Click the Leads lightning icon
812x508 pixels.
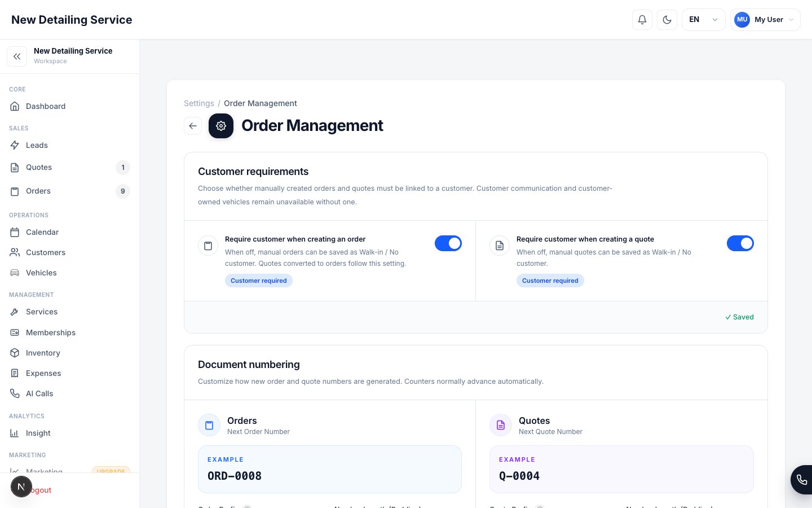(x=15, y=145)
